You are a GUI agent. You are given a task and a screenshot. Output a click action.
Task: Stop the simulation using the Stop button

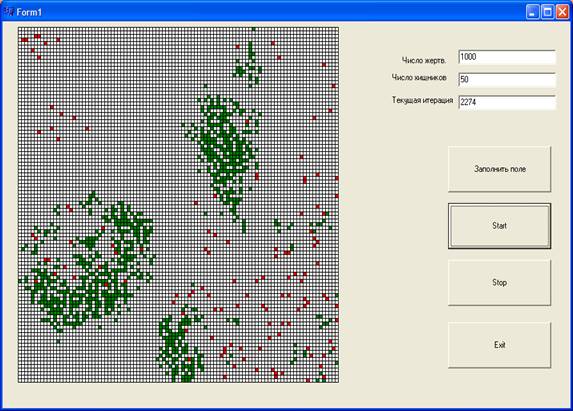500,283
